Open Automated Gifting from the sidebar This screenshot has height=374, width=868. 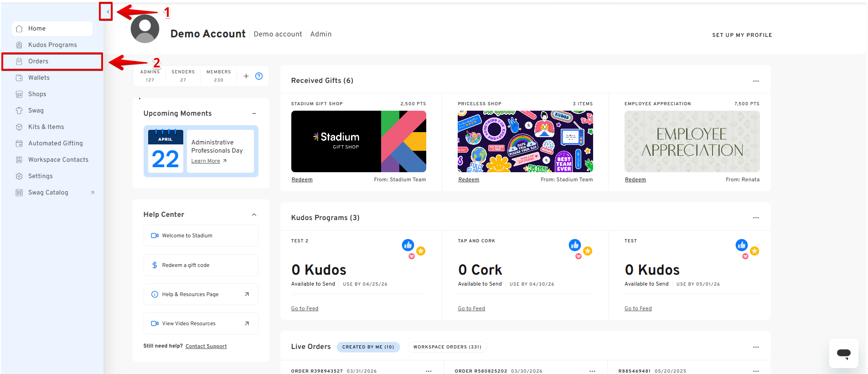pyautogui.click(x=55, y=143)
